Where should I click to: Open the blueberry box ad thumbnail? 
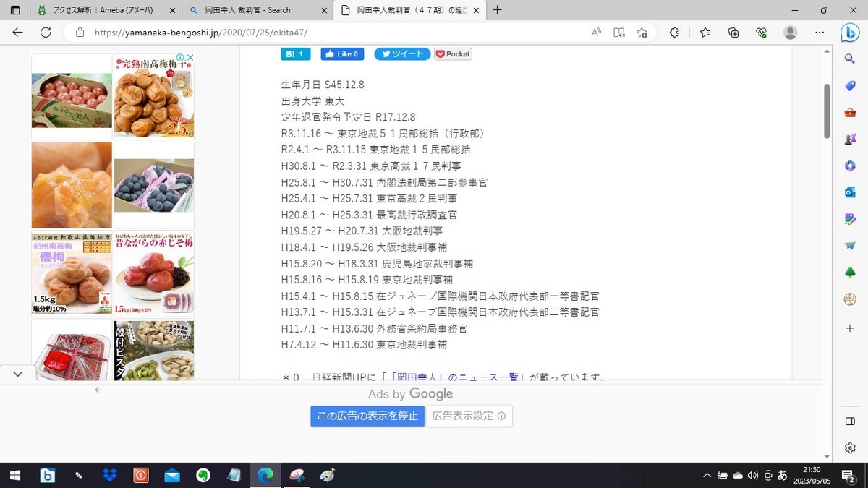pos(154,185)
